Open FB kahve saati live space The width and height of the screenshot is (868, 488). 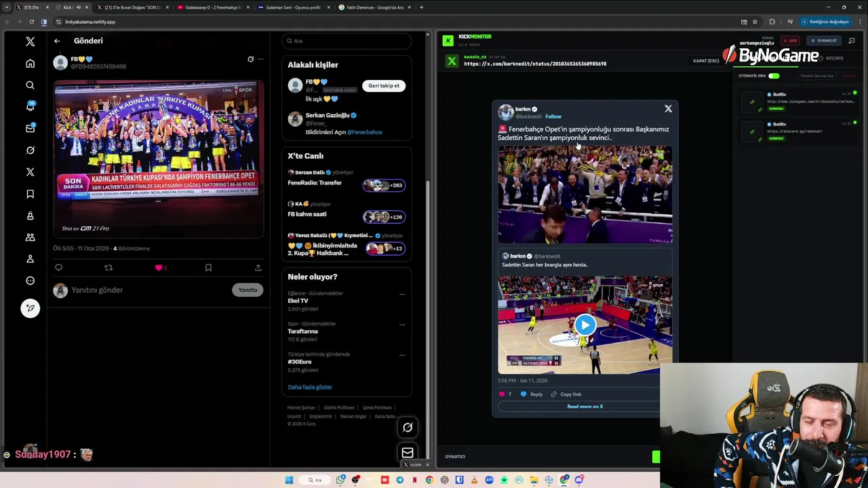tap(347, 211)
